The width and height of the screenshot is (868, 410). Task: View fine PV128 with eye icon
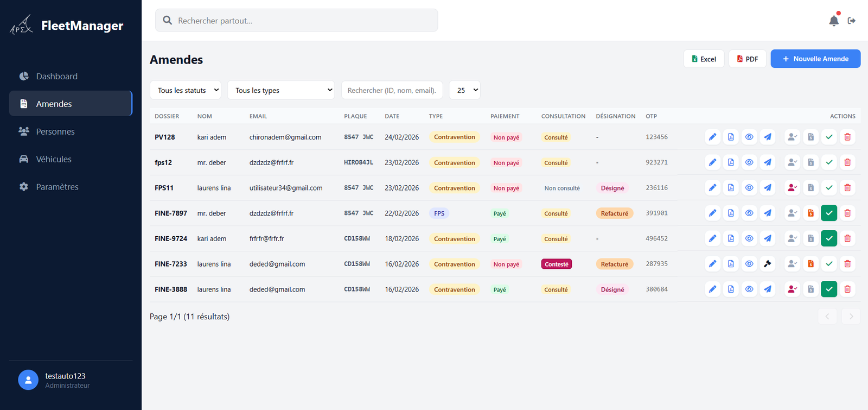click(749, 137)
